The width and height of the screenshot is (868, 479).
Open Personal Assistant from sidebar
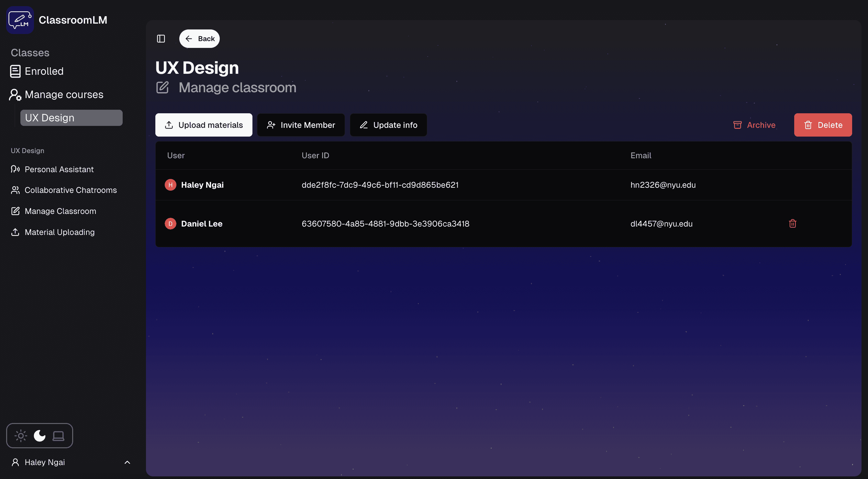(59, 170)
